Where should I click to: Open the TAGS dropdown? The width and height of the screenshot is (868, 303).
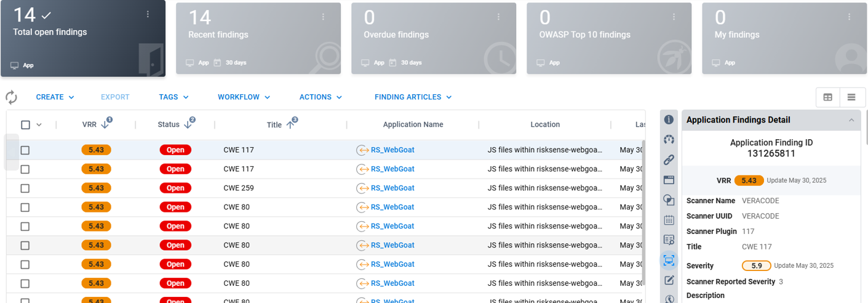(173, 97)
